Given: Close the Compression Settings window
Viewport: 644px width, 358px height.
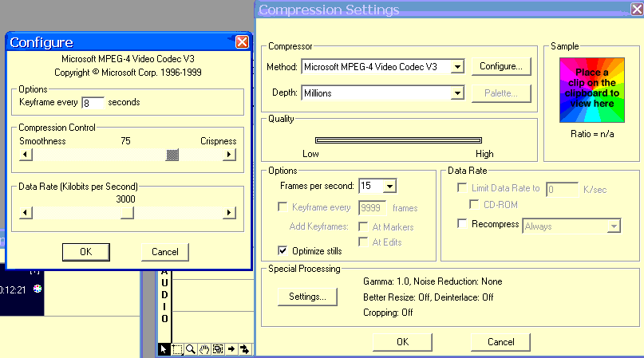Looking at the screenshot, I should [x=637, y=9].
